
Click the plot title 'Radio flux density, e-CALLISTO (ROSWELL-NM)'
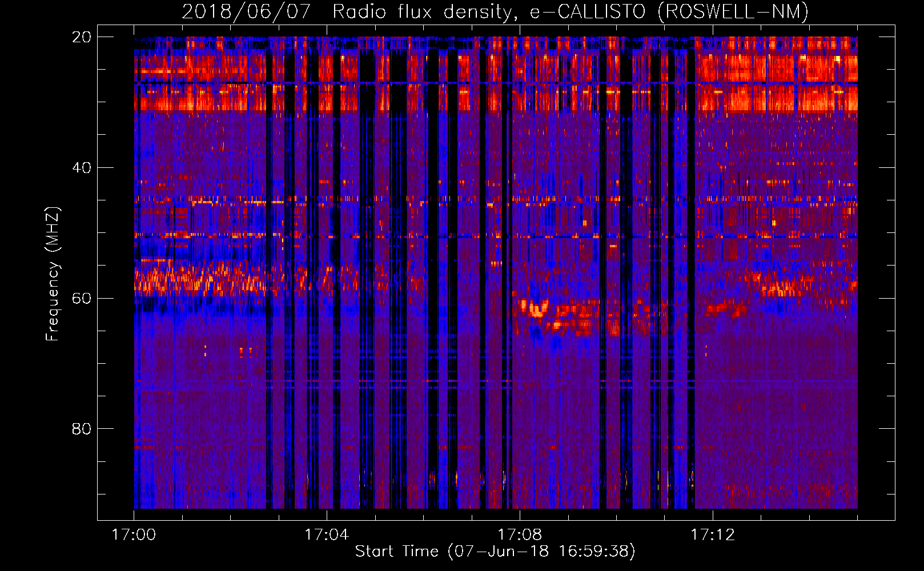coord(571,11)
